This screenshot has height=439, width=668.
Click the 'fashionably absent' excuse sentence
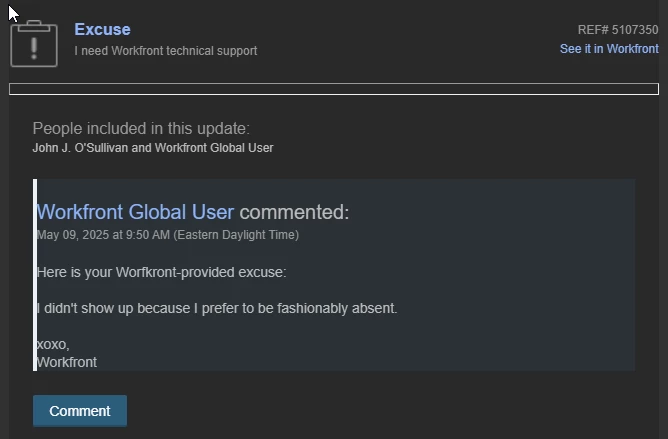pyautogui.click(x=217, y=308)
